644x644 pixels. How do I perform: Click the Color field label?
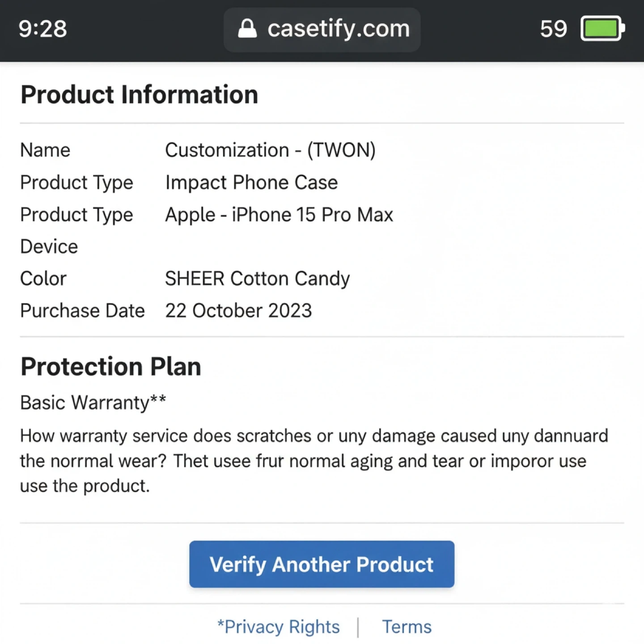[43, 279]
